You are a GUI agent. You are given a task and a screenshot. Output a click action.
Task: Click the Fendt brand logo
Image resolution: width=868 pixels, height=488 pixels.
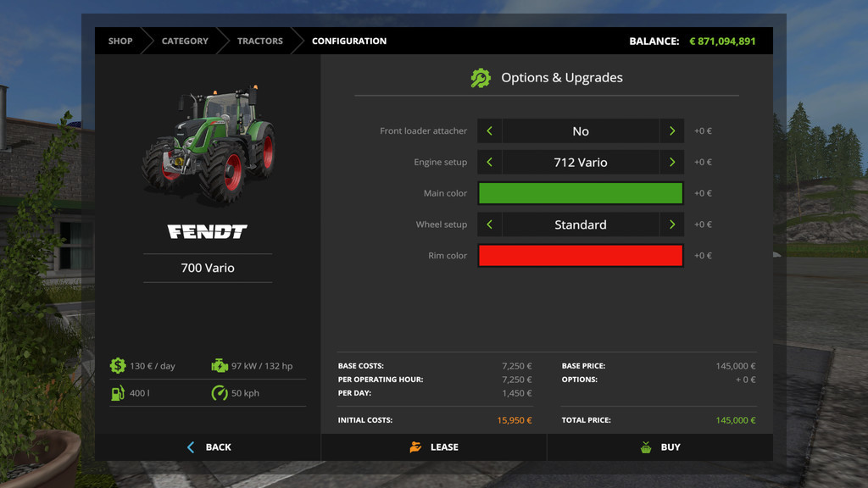click(x=208, y=231)
